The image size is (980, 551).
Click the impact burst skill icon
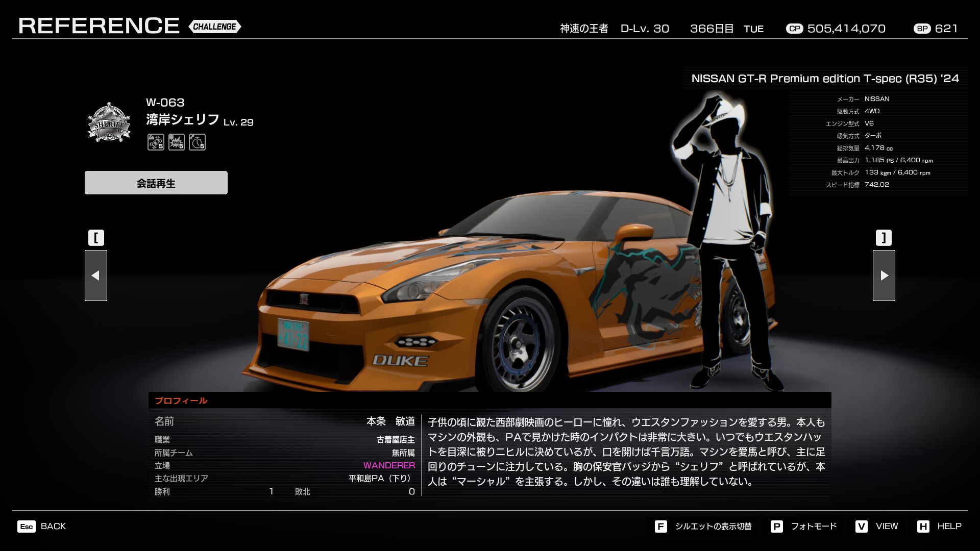[x=177, y=142]
